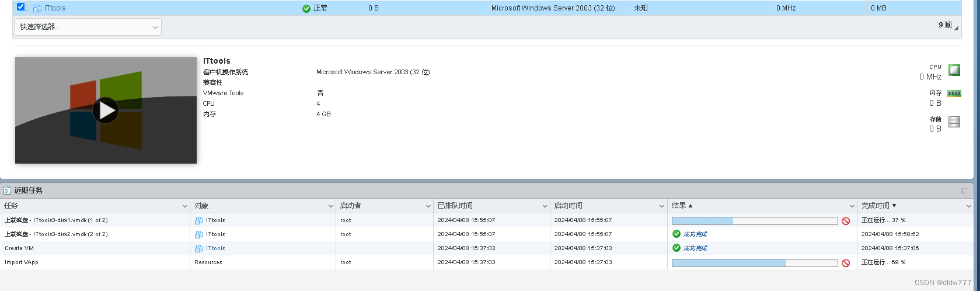
Task: Click the 对象 column header label
Action: [201, 206]
